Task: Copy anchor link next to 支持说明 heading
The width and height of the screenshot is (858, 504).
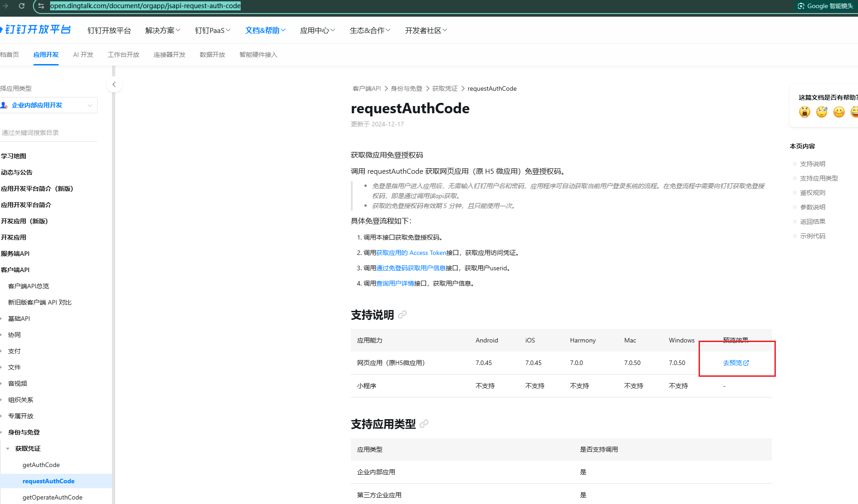Action: 402,315
